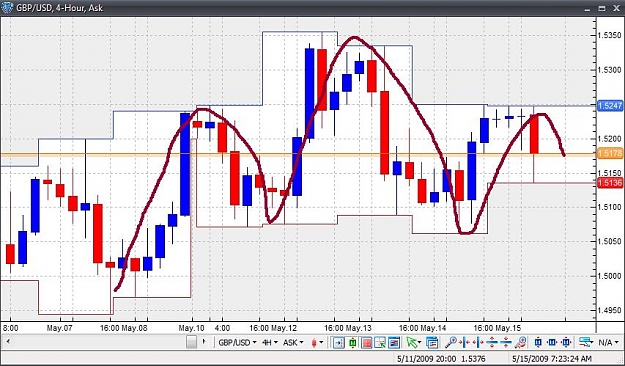
Task: Click the reset zoom magnifier icon
Action: pyautogui.click(x=521, y=342)
